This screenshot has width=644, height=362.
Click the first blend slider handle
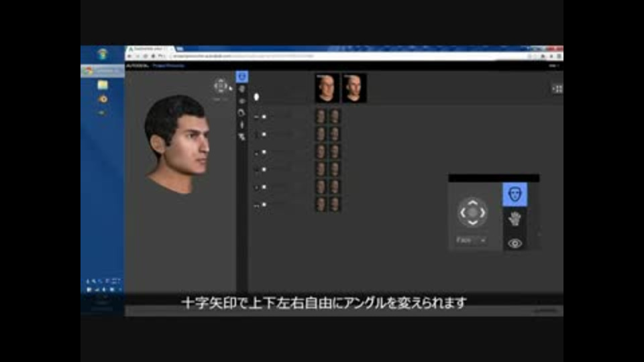tap(264, 117)
